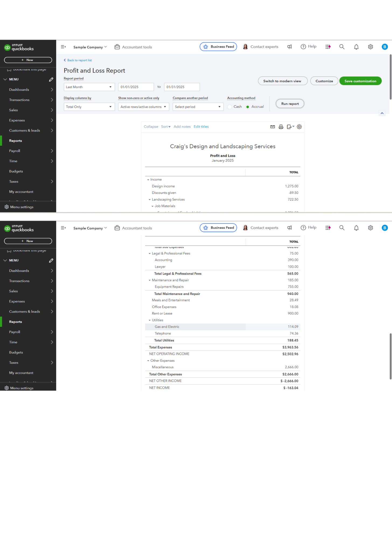Click megaphone icon in bottom header
The width and height of the screenshot is (392, 539).
coord(290,228)
